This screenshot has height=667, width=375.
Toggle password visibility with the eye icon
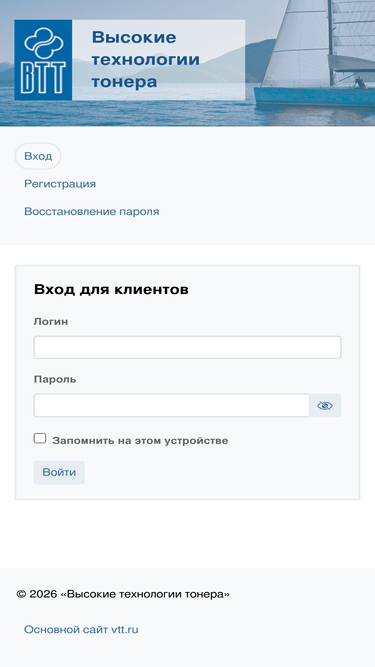click(325, 405)
